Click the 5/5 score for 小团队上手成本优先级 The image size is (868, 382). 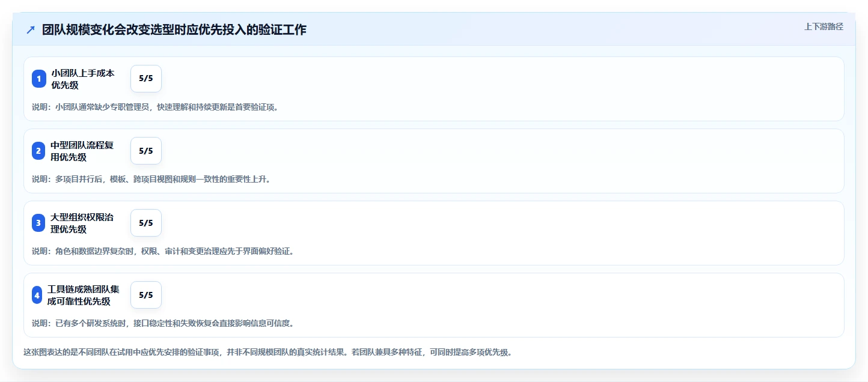(x=146, y=79)
